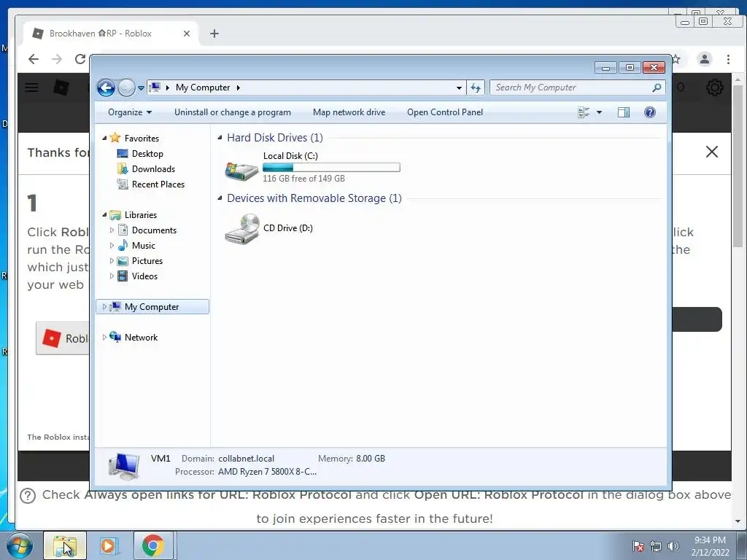Click the Chrome taskbar icon
This screenshot has width=747, height=560.
[153, 545]
